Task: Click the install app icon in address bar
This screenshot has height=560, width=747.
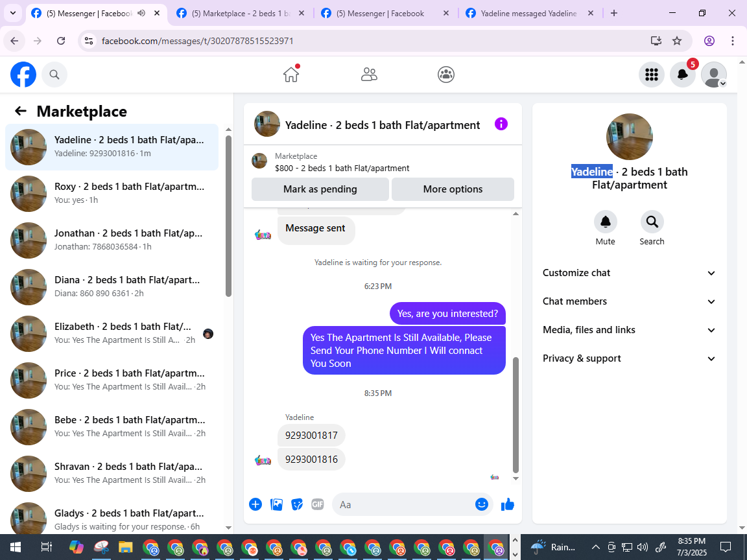Action: [656, 41]
